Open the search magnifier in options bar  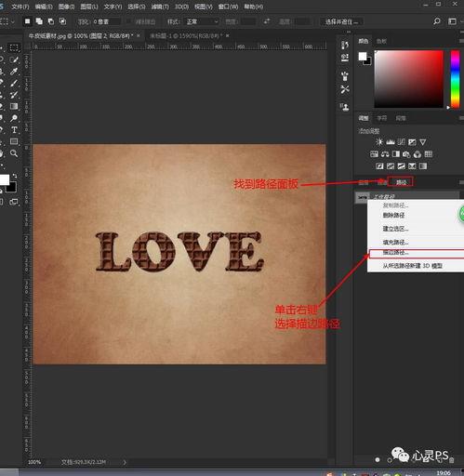point(437,21)
